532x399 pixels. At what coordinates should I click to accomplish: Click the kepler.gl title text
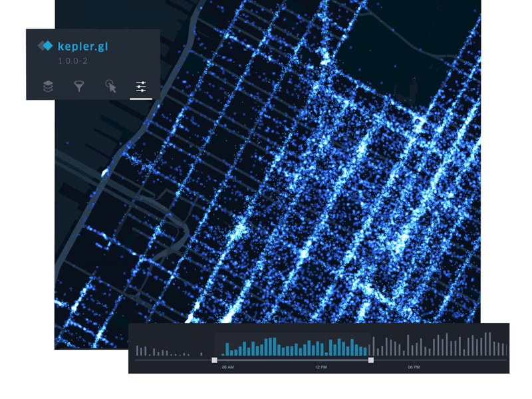(83, 47)
